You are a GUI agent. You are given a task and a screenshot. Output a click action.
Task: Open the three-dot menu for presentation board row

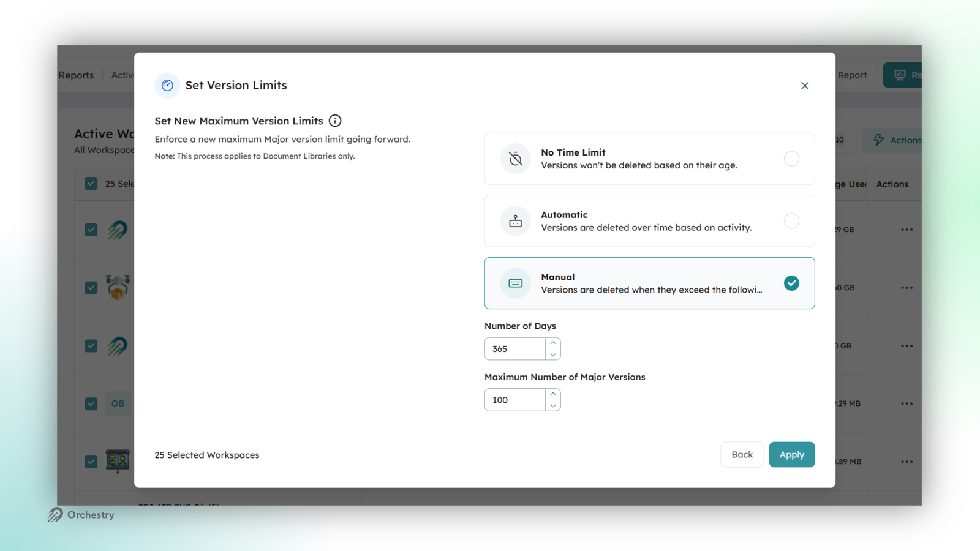coord(907,462)
